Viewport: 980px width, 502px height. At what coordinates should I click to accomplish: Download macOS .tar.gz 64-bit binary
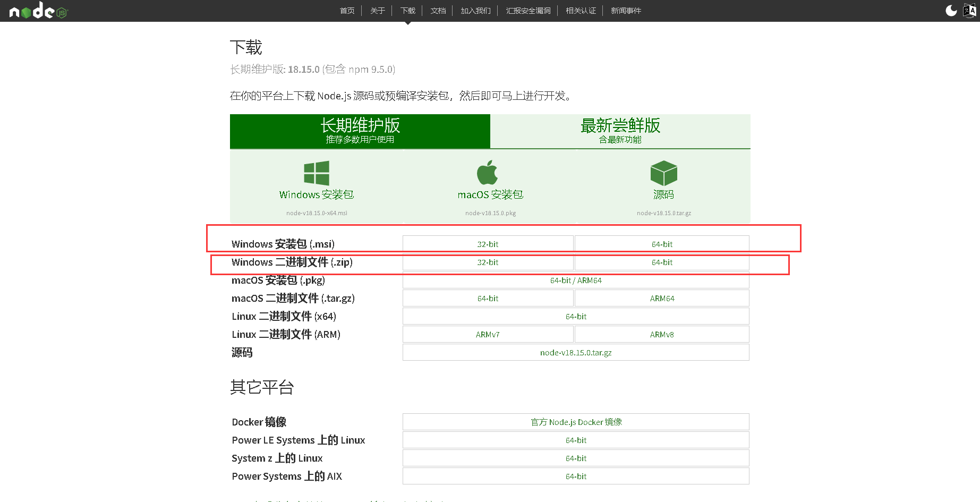tap(488, 299)
